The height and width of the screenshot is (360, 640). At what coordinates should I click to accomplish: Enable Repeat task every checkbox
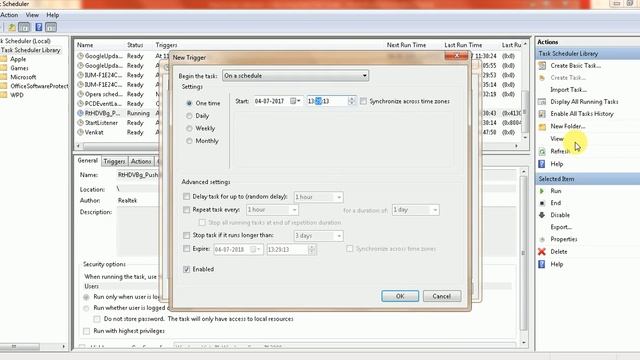click(187, 210)
